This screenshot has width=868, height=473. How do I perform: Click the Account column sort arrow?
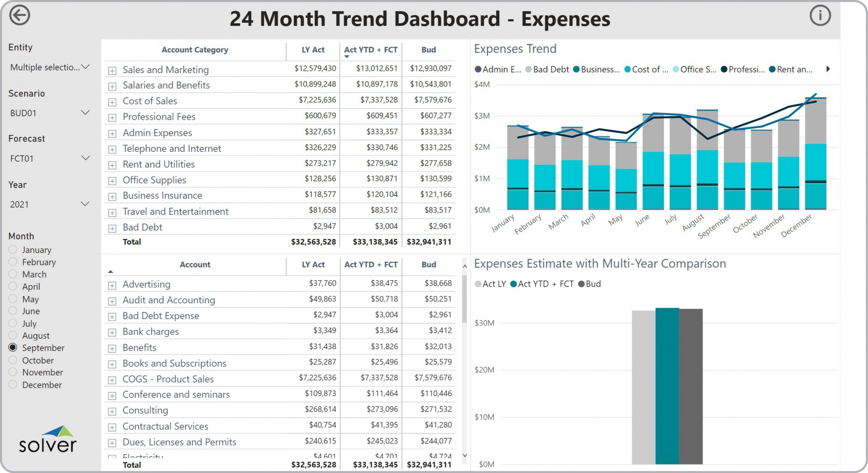coord(111,272)
